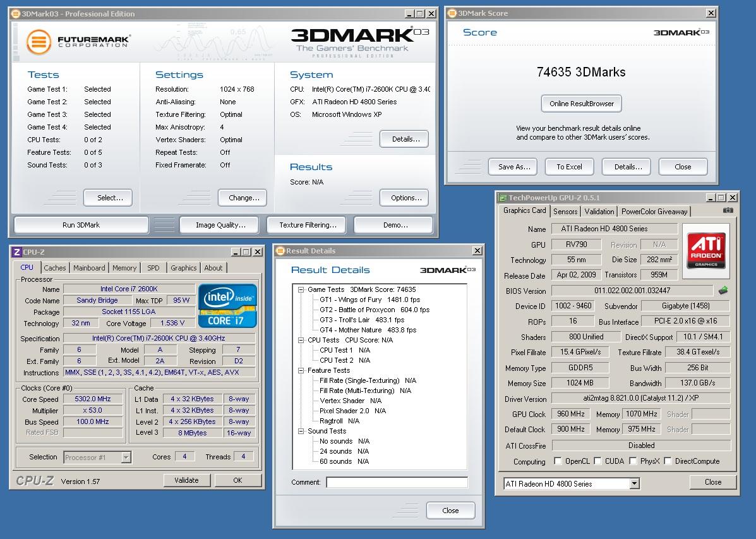Click the BIOS save chip icon in GPU-Z

723,291
